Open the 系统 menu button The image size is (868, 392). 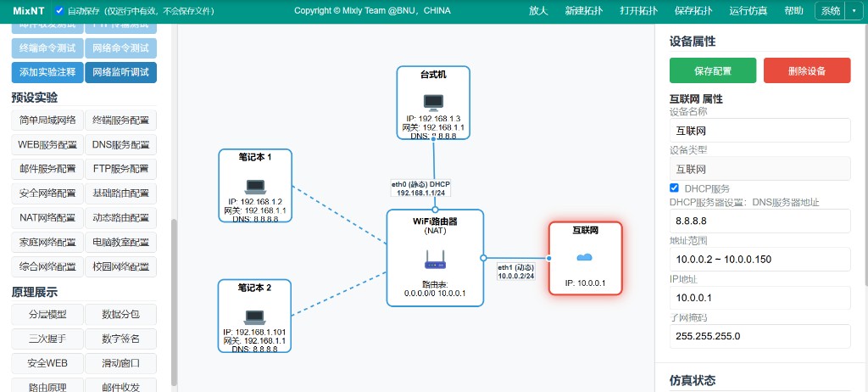click(x=831, y=11)
